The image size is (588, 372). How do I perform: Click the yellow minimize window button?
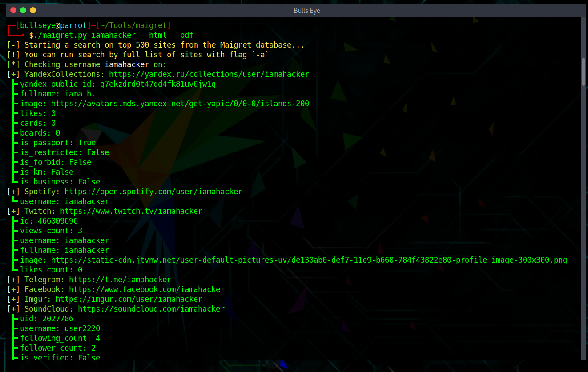pyautogui.click(x=33, y=10)
